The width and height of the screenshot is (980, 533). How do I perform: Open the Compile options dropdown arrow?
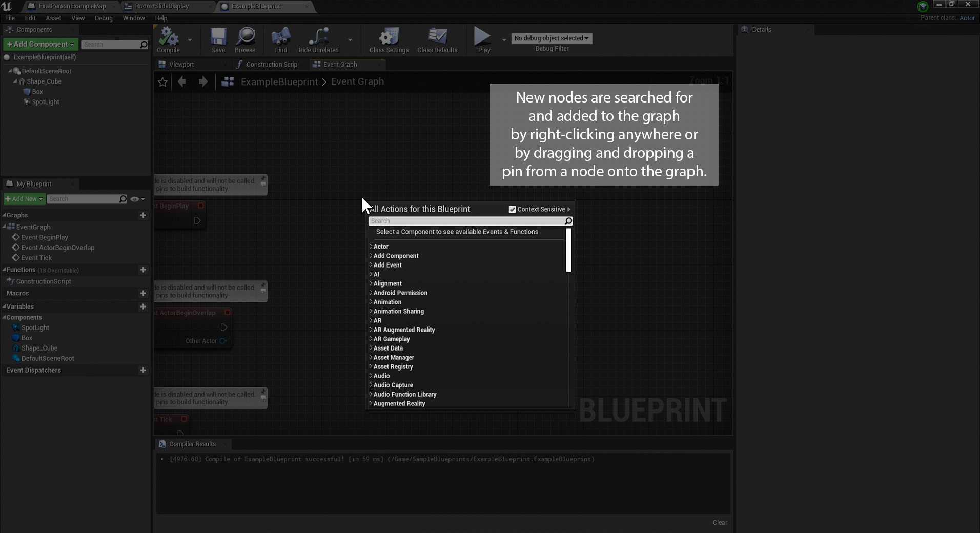point(190,39)
